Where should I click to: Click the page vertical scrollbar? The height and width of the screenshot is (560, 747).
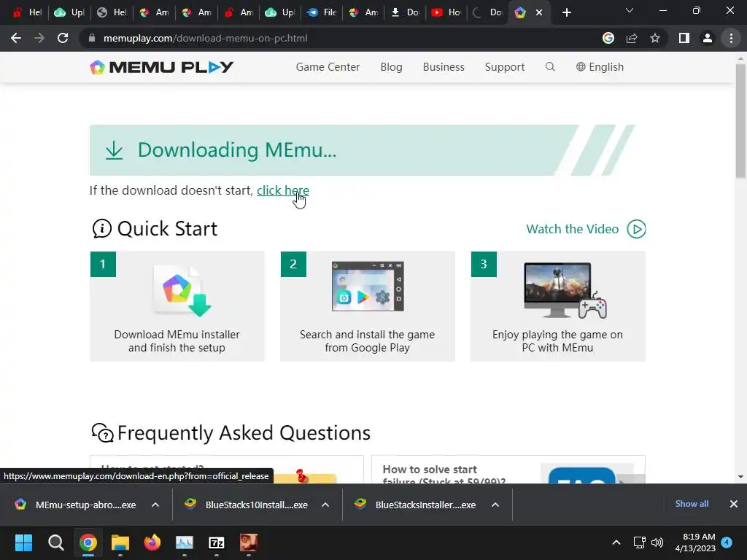click(x=740, y=122)
